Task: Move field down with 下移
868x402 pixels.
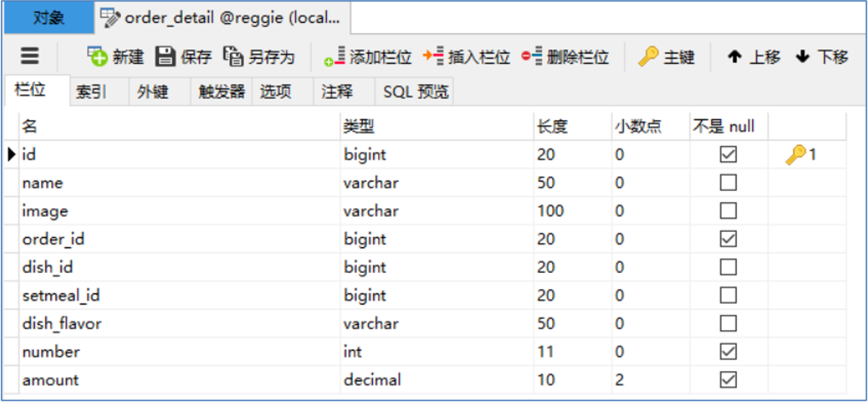Action: (x=822, y=57)
